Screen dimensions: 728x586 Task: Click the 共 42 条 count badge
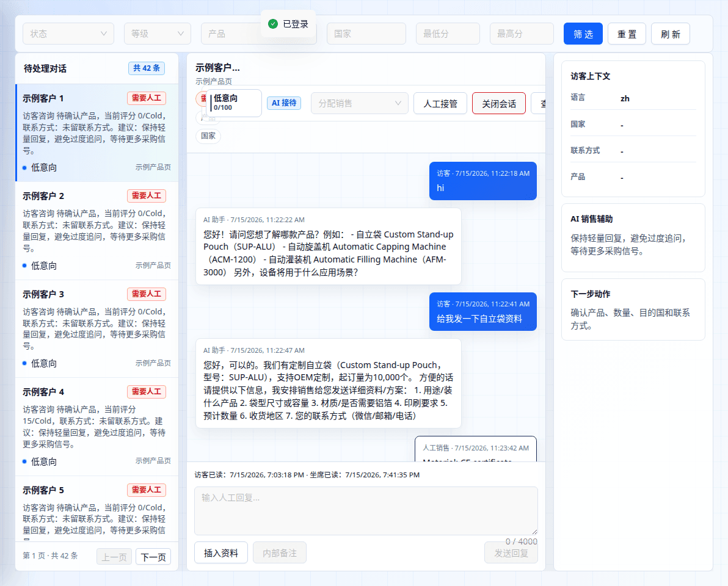click(x=146, y=68)
